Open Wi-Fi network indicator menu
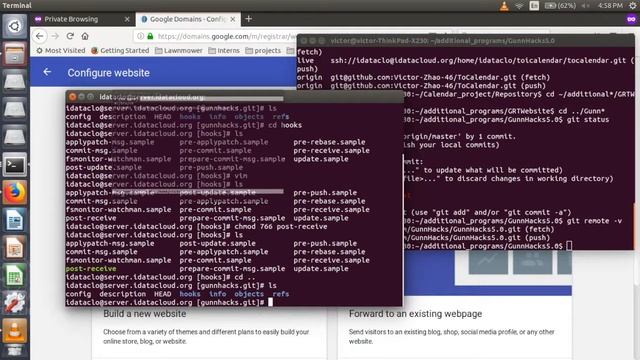 [x=519, y=6]
